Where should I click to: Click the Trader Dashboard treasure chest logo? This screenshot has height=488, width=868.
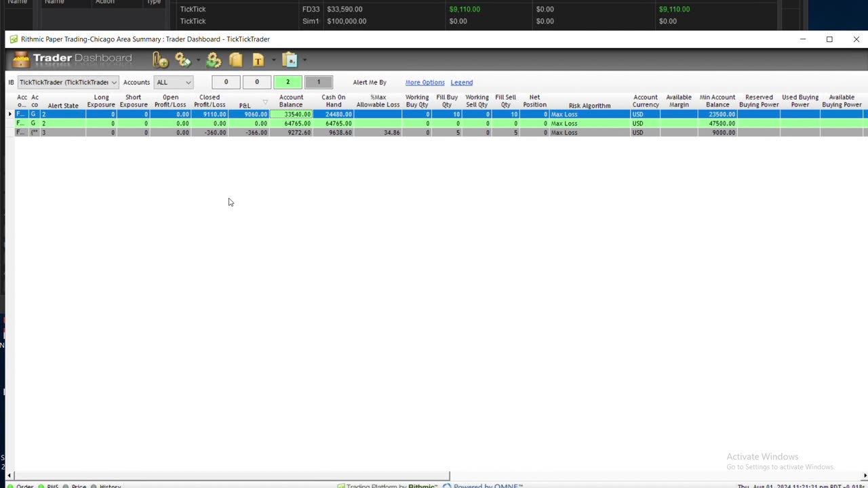tap(21, 60)
